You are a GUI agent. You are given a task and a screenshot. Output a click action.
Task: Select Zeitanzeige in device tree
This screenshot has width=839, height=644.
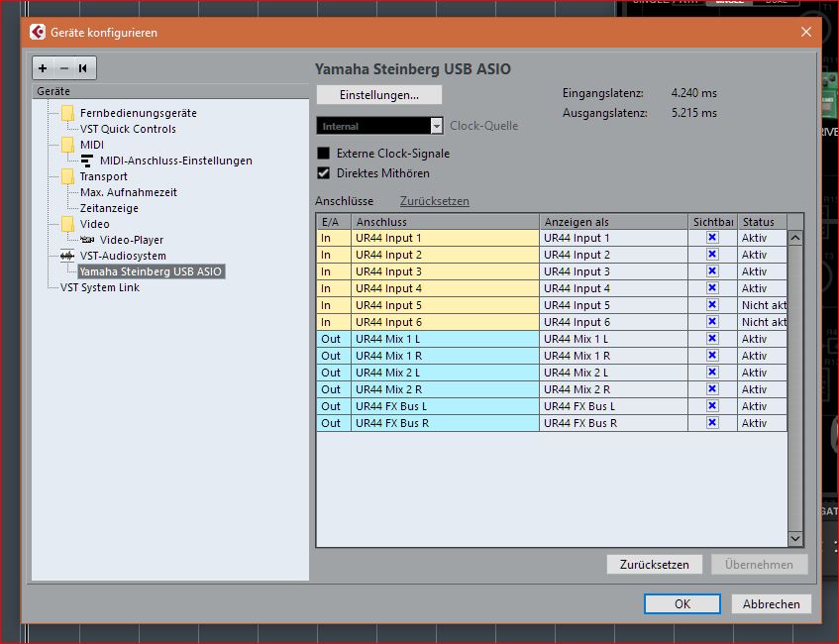109,208
